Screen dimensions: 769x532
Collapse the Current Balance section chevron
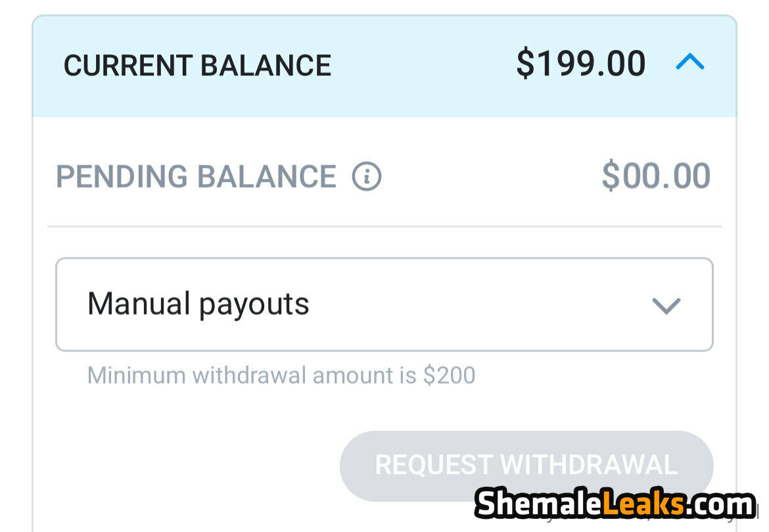[x=689, y=63]
